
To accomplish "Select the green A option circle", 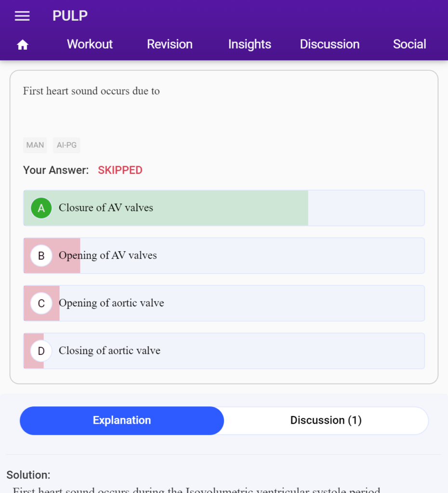I will point(41,208).
